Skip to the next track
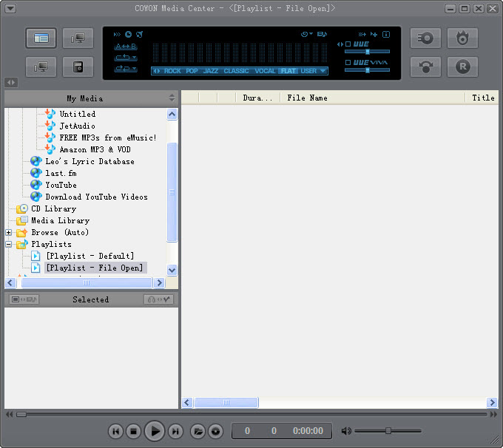Image resolution: width=503 pixels, height=448 pixels. click(x=175, y=431)
